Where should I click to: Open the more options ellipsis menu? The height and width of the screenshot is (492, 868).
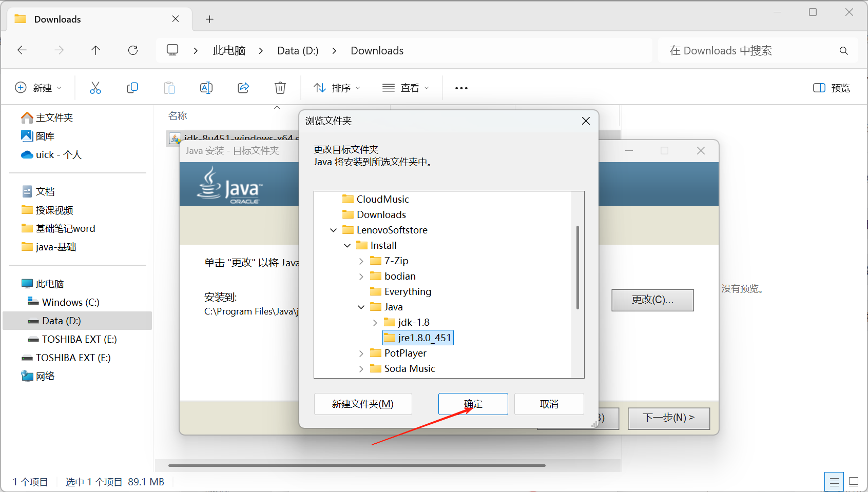point(461,88)
